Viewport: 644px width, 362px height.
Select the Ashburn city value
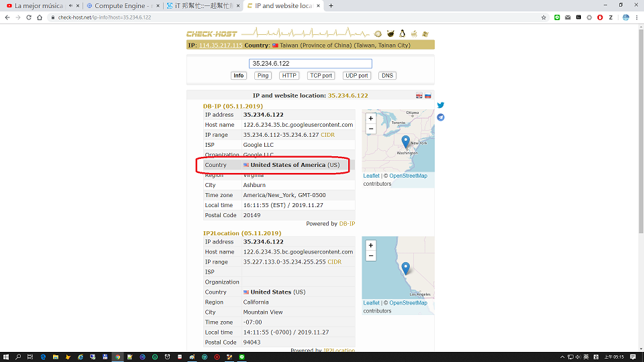[254, 185]
